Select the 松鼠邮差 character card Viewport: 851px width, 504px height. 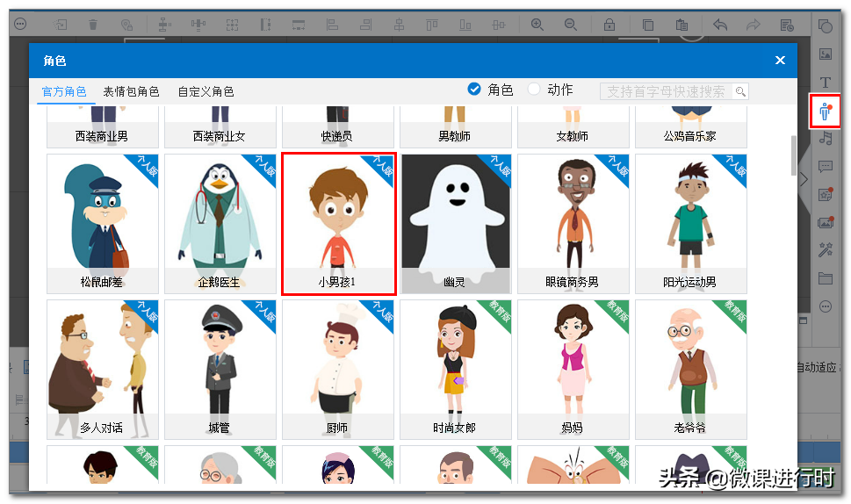103,224
